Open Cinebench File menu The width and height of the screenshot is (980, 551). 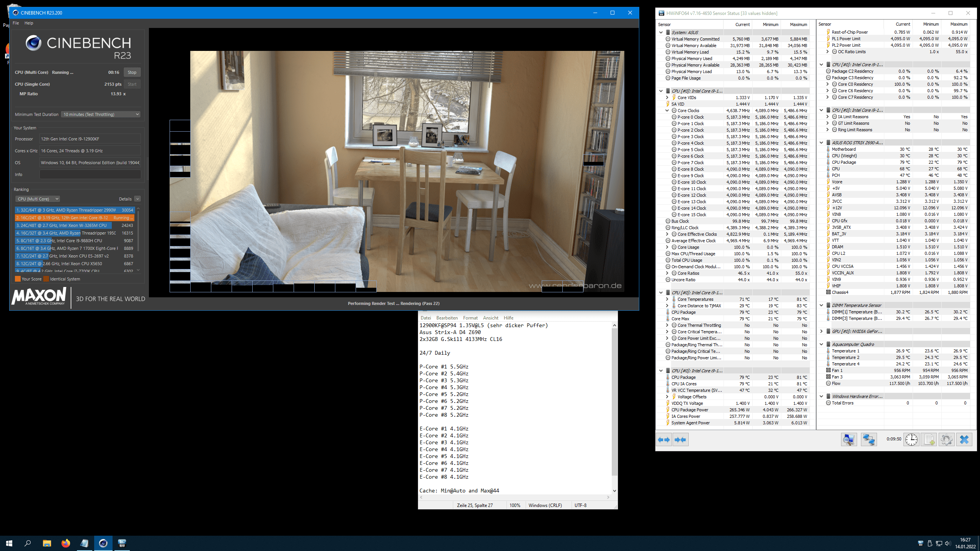(16, 23)
